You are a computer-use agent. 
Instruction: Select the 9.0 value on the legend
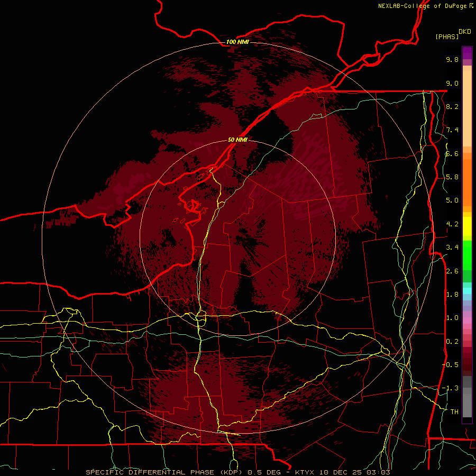coord(452,83)
